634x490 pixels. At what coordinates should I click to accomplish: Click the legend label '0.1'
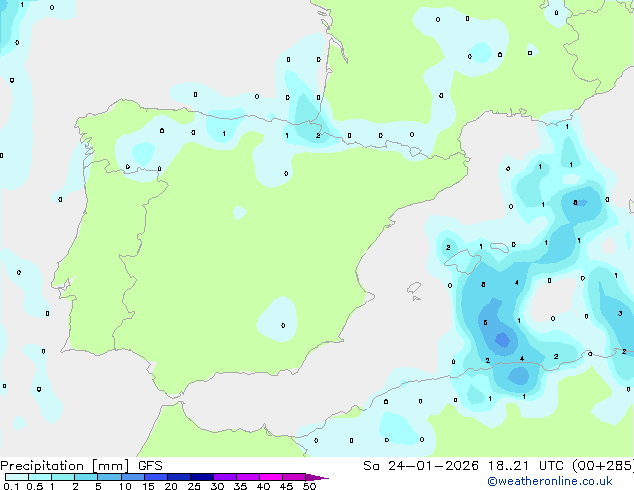11,486
